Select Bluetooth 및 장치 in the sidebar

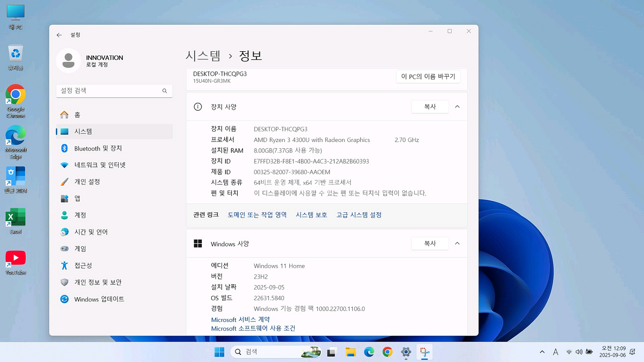click(x=114, y=148)
